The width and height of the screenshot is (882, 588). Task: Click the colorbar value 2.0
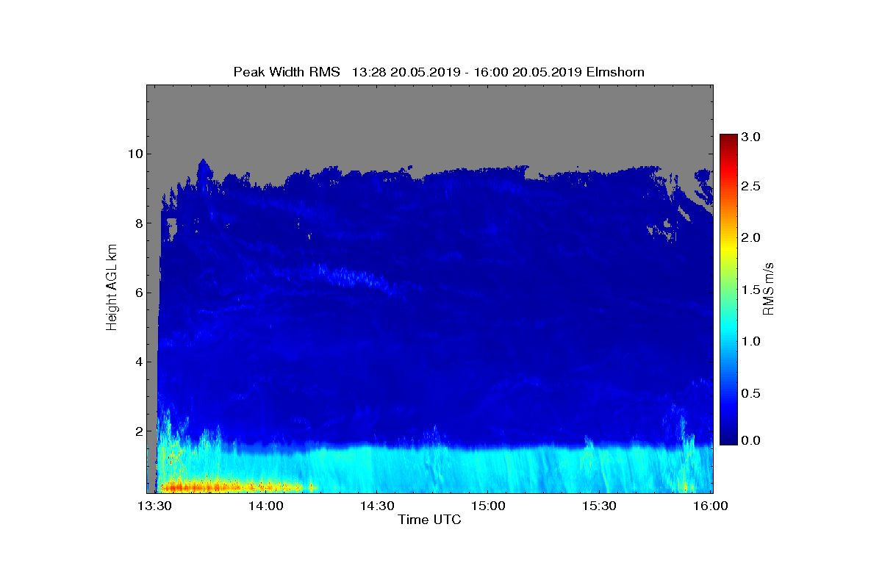[x=751, y=237]
